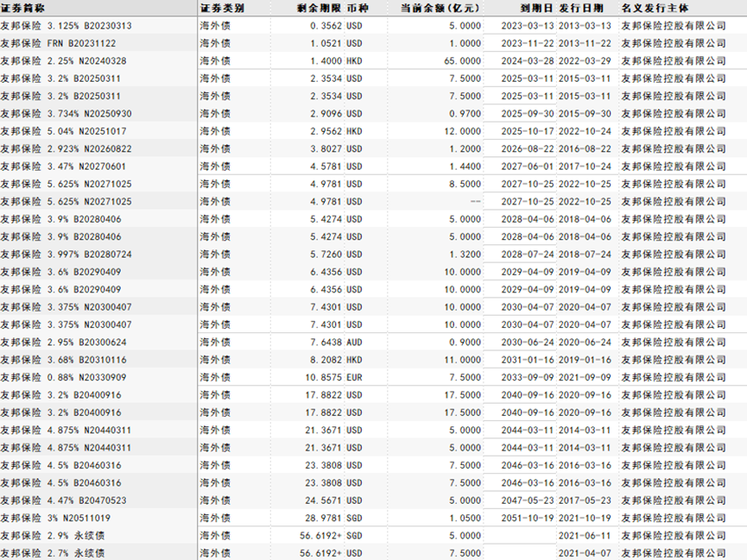Click maturity date 2024-03-28
The height and width of the screenshot is (560, 747).
click(528, 61)
